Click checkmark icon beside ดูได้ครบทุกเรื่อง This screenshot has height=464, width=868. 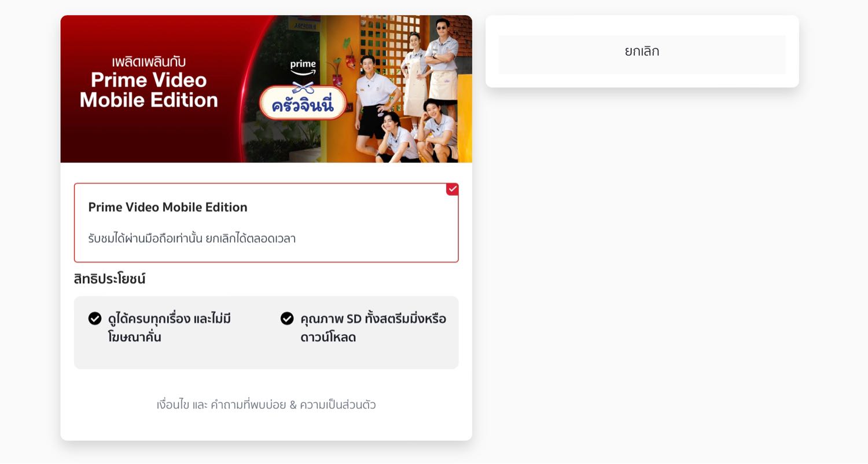[95, 319]
